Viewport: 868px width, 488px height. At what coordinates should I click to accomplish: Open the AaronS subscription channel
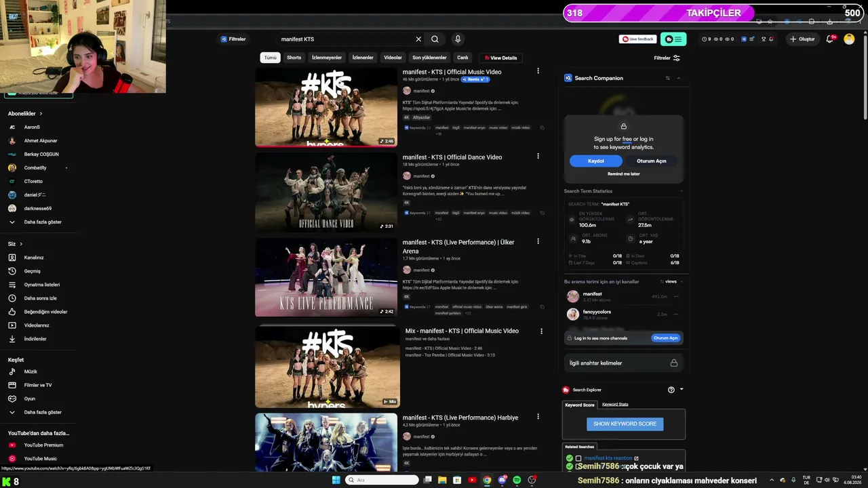click(32, 127)
